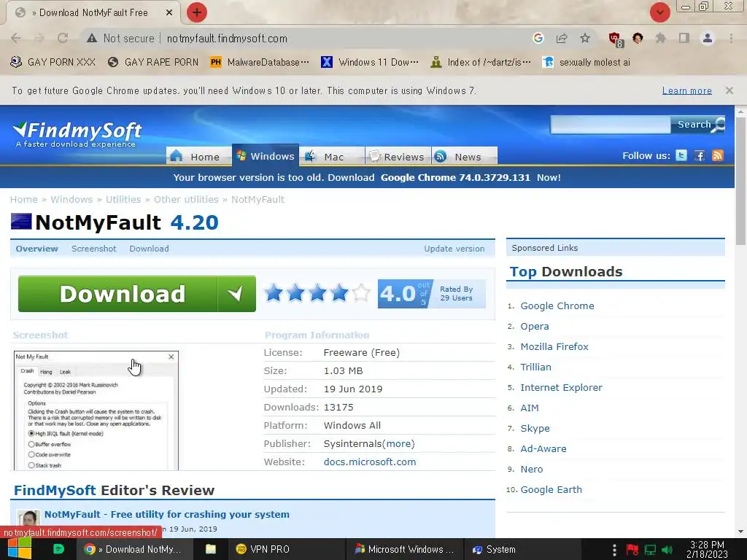Open Trillian in Top Downloads
Image resolution: width=747 pixels, height=560 pixels.
coord(535,367)
